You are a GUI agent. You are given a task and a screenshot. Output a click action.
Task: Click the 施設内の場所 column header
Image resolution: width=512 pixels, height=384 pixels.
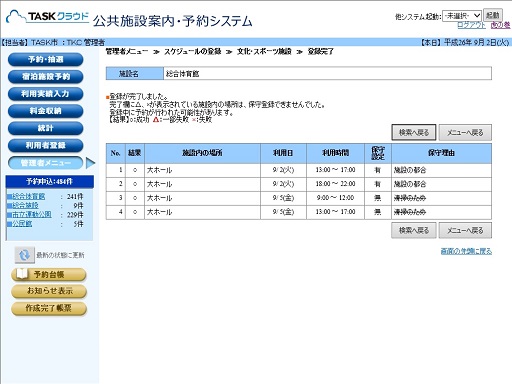(202, 153)
